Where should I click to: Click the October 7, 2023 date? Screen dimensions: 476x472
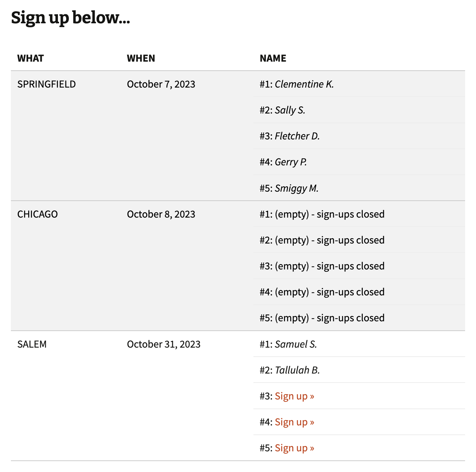click(161, 84)
